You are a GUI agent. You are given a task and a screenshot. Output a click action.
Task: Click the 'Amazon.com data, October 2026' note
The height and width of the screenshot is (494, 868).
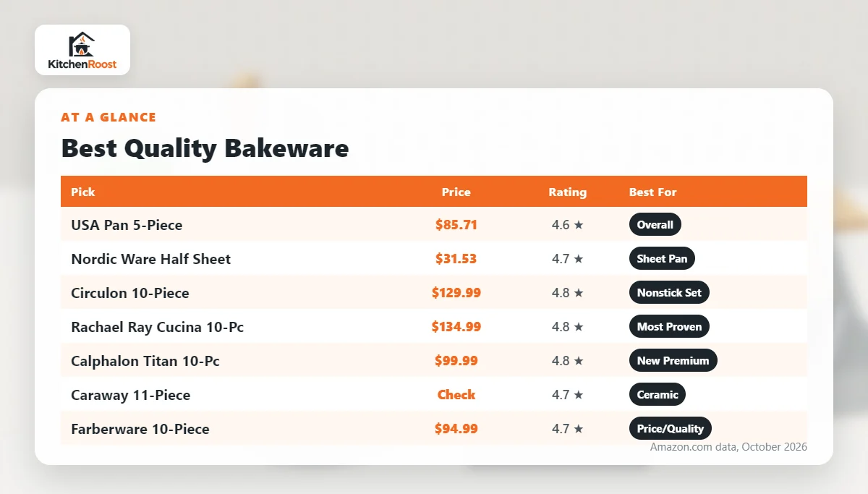coord(728,447)
